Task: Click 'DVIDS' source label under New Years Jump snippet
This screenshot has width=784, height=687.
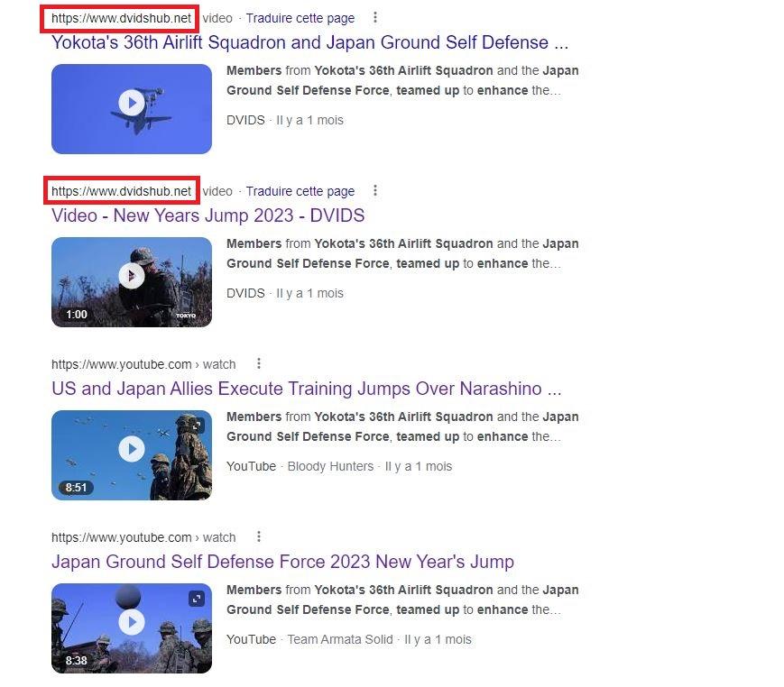Action: click(245, 293)
